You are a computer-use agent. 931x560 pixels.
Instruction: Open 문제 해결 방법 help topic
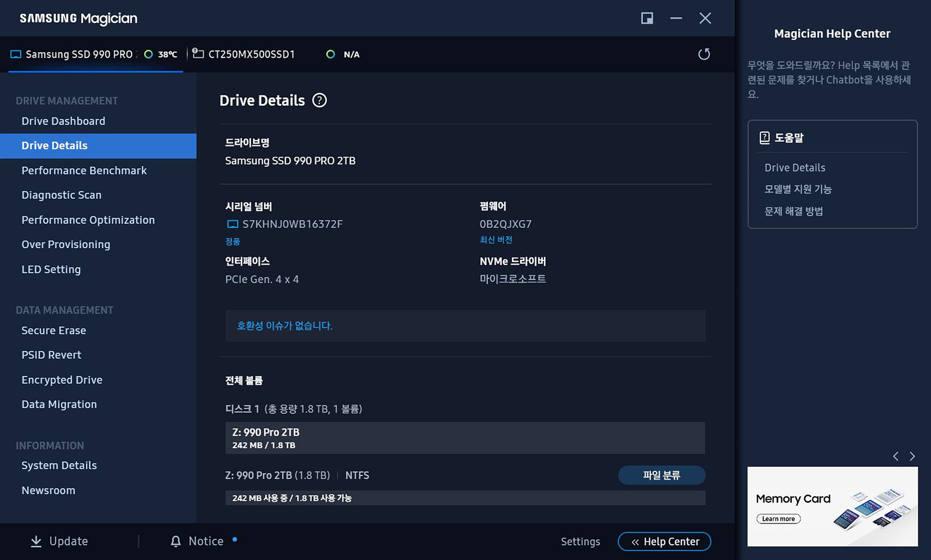tap(794, 211)
